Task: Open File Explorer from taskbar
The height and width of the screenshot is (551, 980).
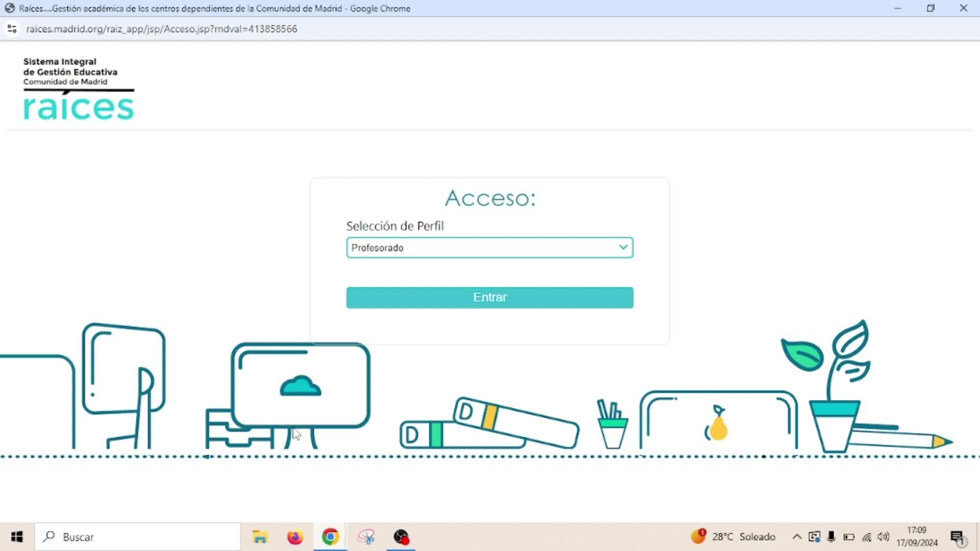Action: coord(260,537)
